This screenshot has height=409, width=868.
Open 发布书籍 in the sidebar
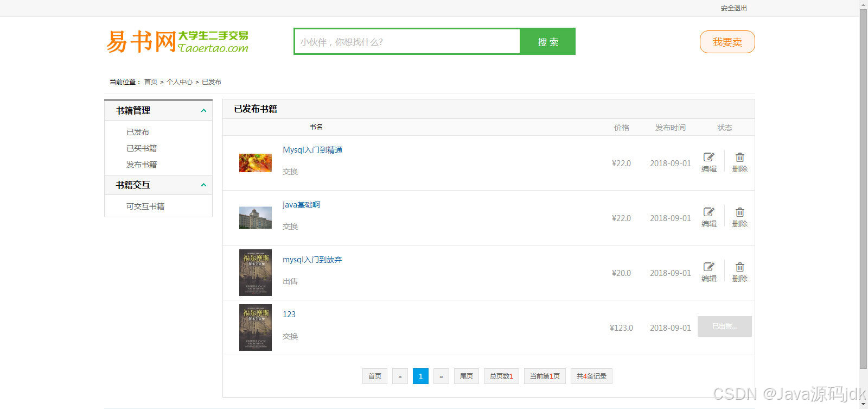pyautogui.click(x=142, y=165)
